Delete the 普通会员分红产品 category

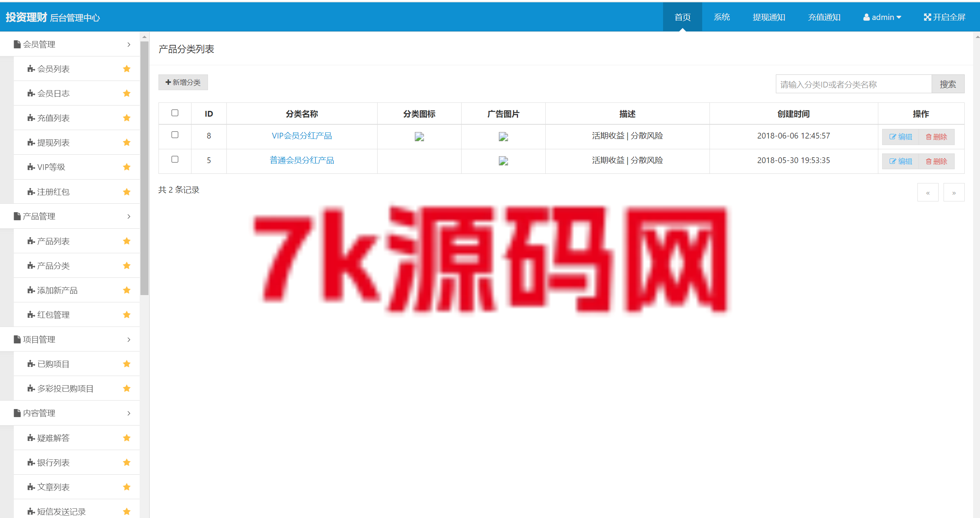pos(937,162)
